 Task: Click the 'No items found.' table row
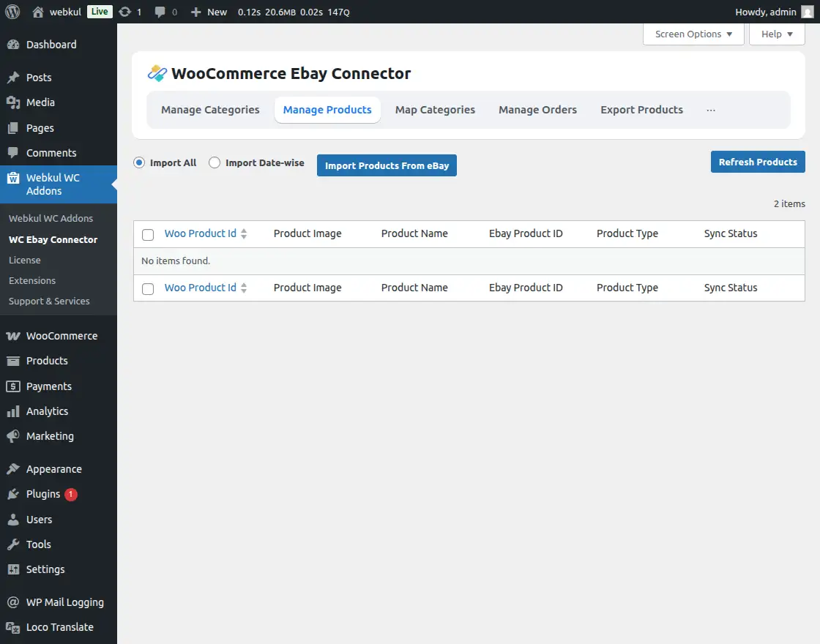coord(469,261)
